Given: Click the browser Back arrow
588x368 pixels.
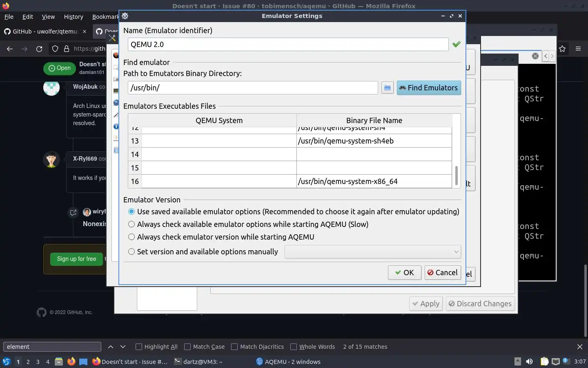Looking at the screenshot, I should 10,49.
